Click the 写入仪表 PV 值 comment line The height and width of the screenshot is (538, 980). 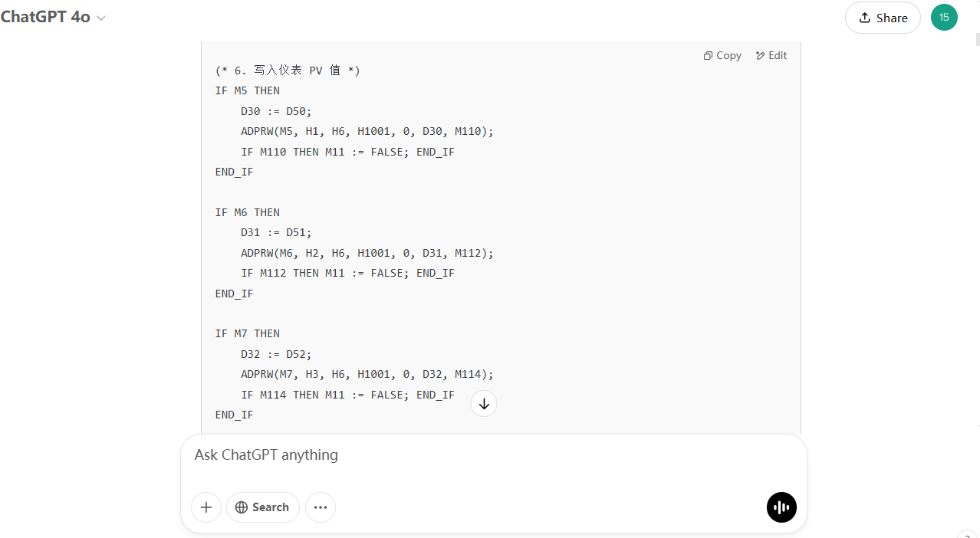tap(288, 71)
